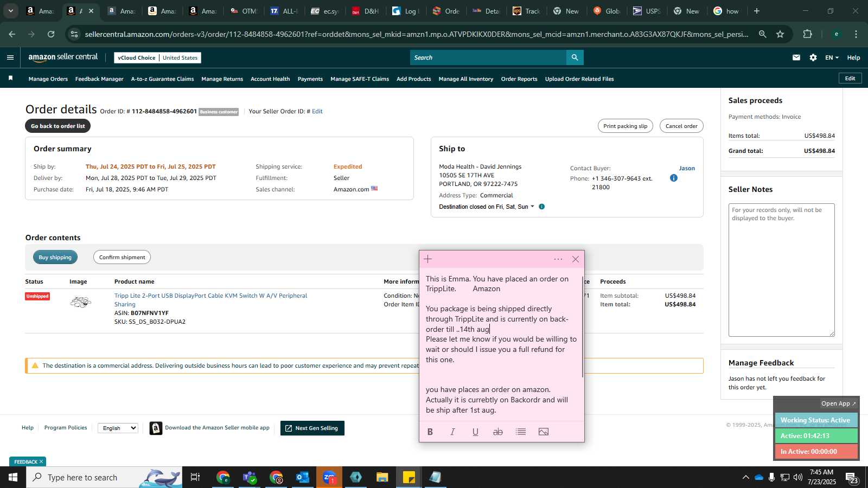Viewport: 868px width, 488px height.
Task: Open browser extensions puzzle icon
Action: [x=807, y=34]
